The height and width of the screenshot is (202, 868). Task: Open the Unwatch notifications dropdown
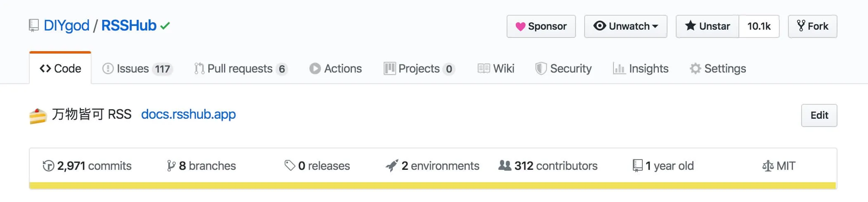[625, 26]
